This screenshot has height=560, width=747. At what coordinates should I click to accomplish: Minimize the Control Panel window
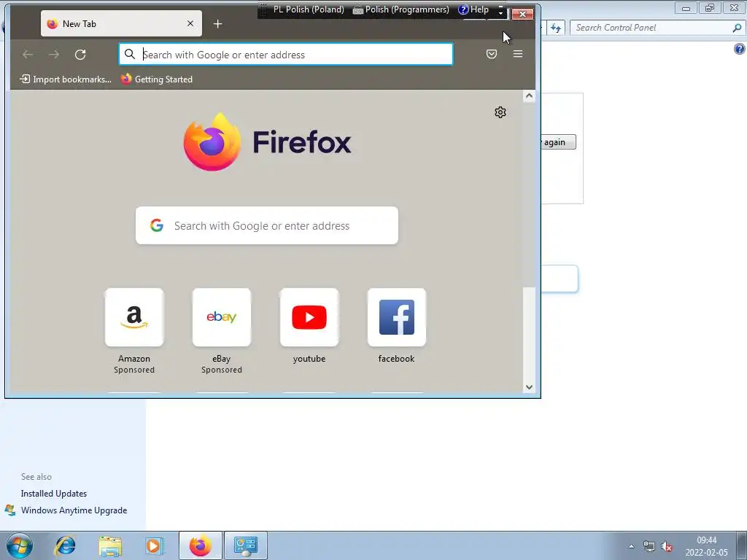[x=686, y=7]
